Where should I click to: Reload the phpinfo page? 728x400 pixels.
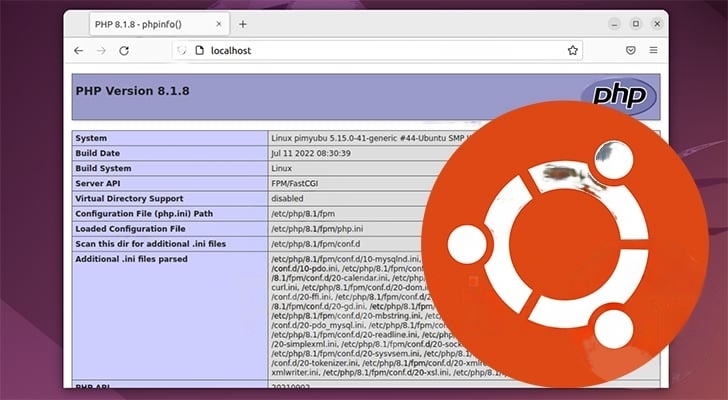(124, 51)
